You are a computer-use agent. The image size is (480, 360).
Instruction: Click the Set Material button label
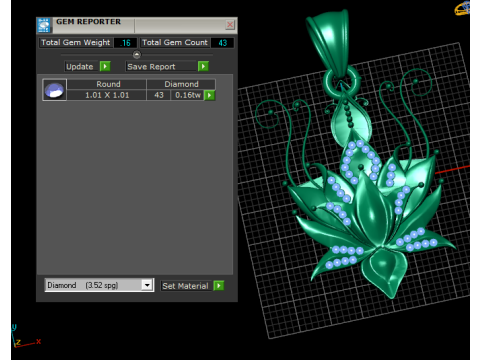point(185,286)
